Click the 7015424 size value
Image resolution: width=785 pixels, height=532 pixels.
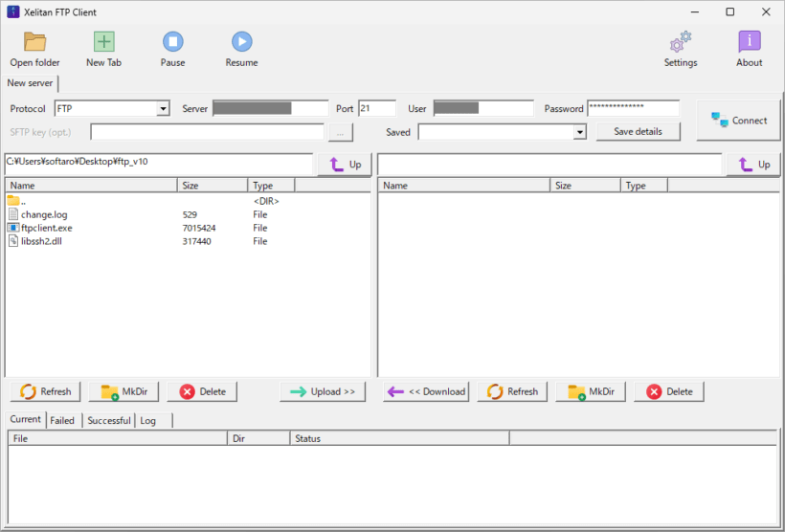(x=199, y=229)
